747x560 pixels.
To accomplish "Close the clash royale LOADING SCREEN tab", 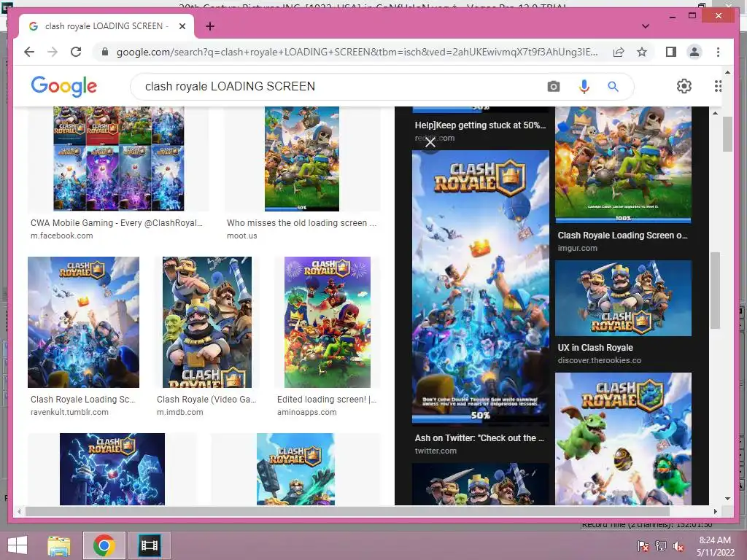I will (x=182, y=26).
